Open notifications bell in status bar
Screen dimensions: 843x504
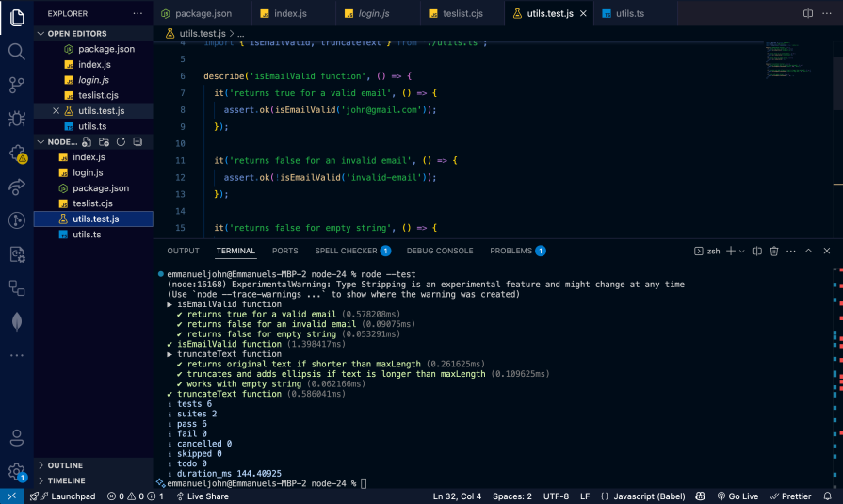(x=827, y=496)
